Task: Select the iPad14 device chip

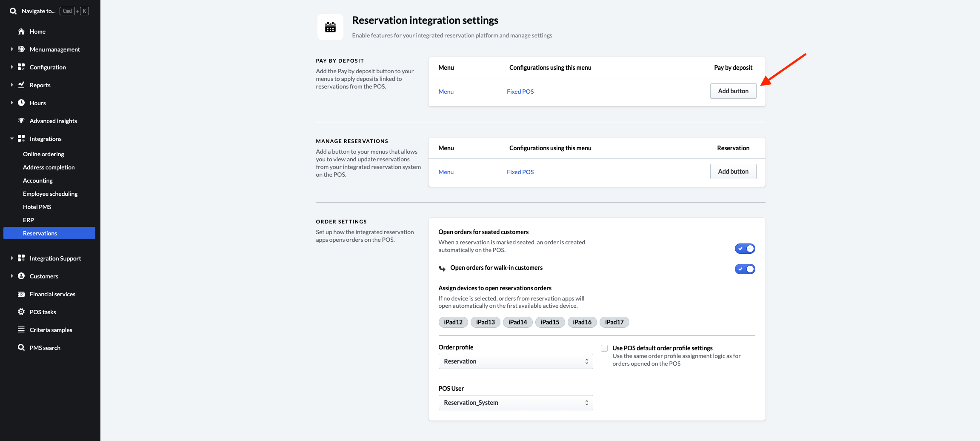Action: [x=518, y=322]
